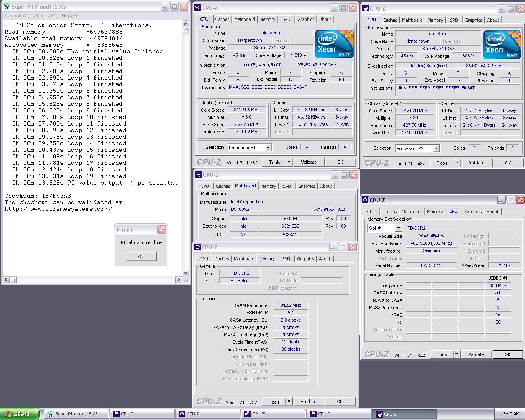
Task: Click the CPU-Z title icon of the SPD window
Action: (365, 200)
